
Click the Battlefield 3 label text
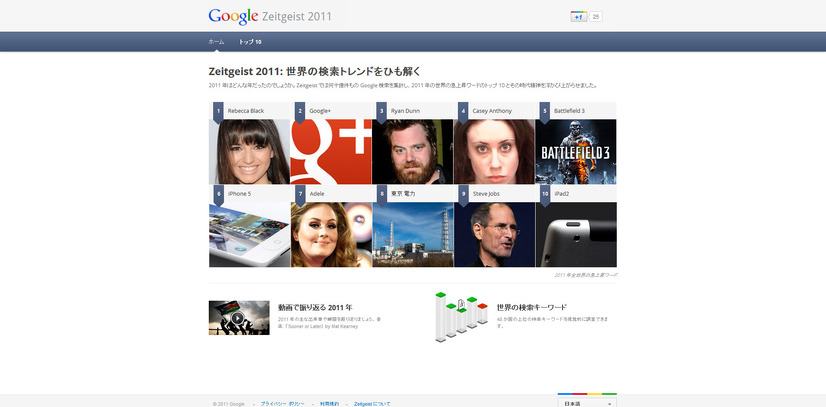click(x=569, y=111)
